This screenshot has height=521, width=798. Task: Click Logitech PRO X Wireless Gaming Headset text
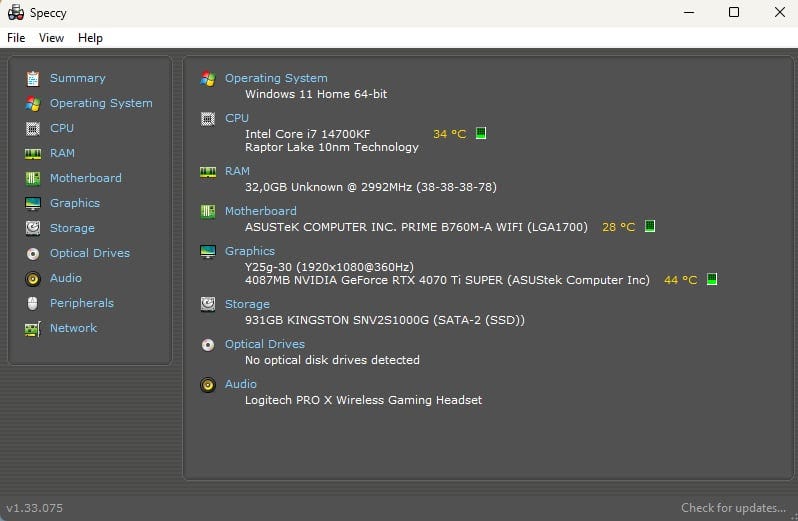coord(363,400)
